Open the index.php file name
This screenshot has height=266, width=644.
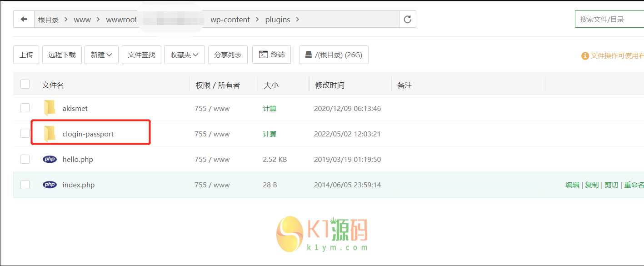tap(79, 185)
